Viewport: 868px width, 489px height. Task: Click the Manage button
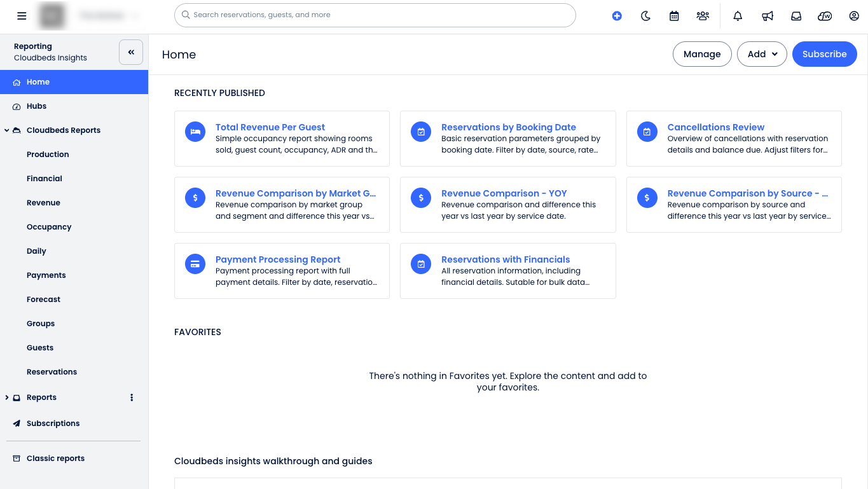pos(702,54)
